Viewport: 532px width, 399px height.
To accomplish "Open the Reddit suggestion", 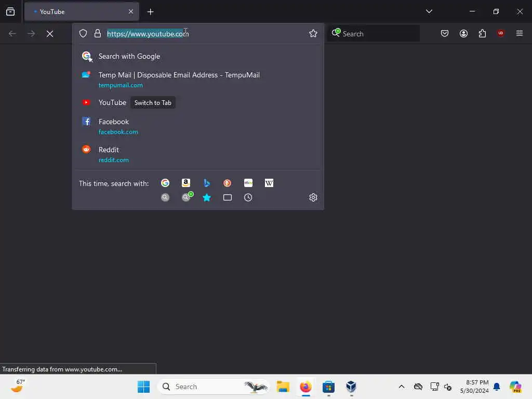I will (198, 154).
